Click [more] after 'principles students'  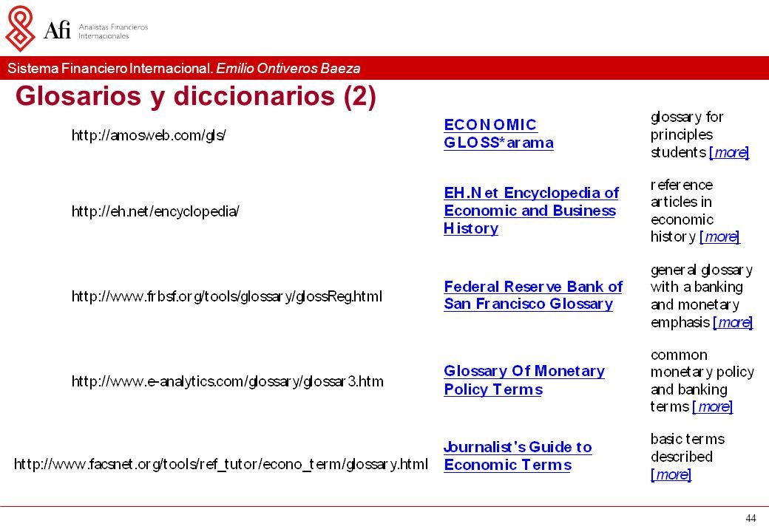[729, 152]
